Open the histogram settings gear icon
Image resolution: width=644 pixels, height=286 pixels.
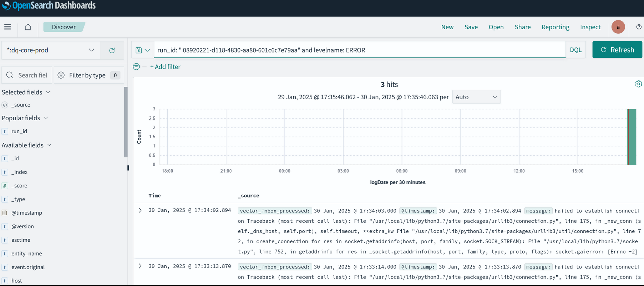coord(638,84)
